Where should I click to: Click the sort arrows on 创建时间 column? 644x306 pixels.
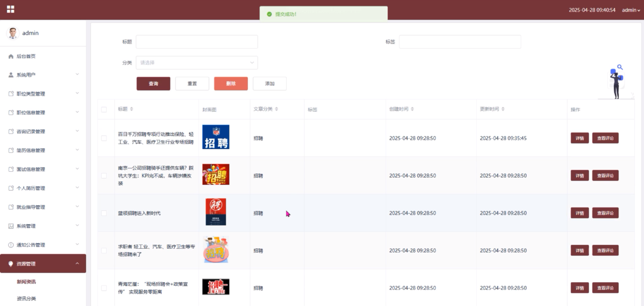tap(412, 109)
